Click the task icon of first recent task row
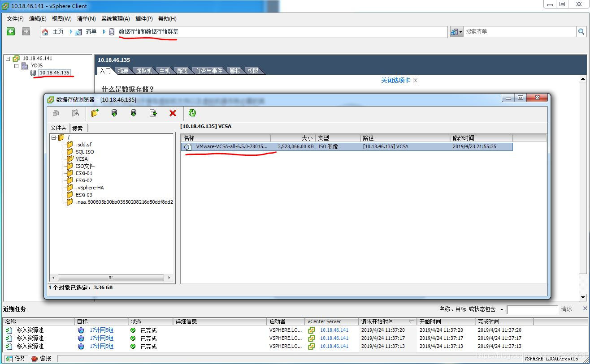The height and width of the screenshot is (364, 590). [9, 330]
